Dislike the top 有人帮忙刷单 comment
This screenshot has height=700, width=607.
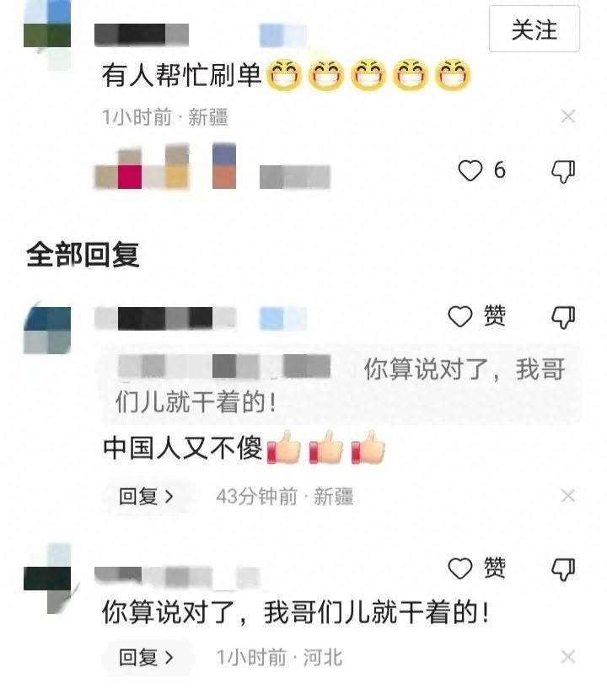point(563,171)
